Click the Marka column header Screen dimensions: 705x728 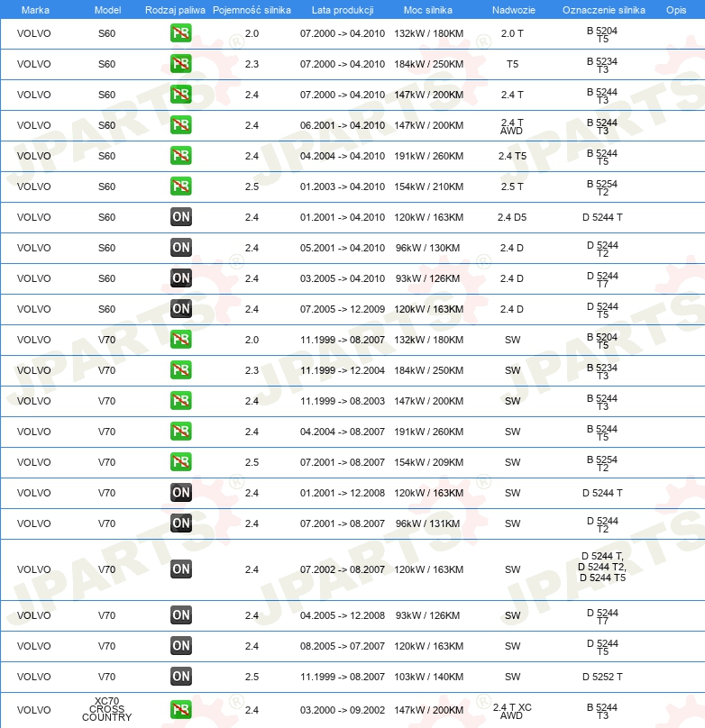coord(35,10)
